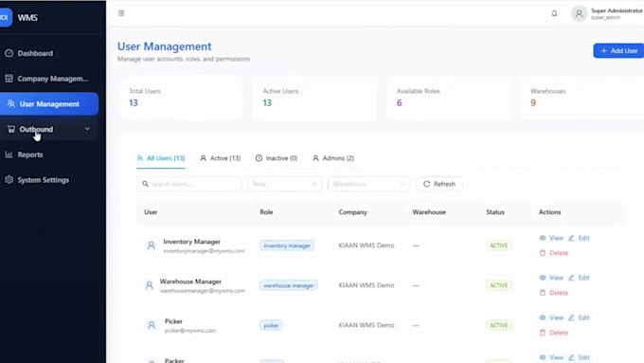The width and height of the screenshot is (644, 363).
Task: View the Picker user
Action: [x=551, y=318]
